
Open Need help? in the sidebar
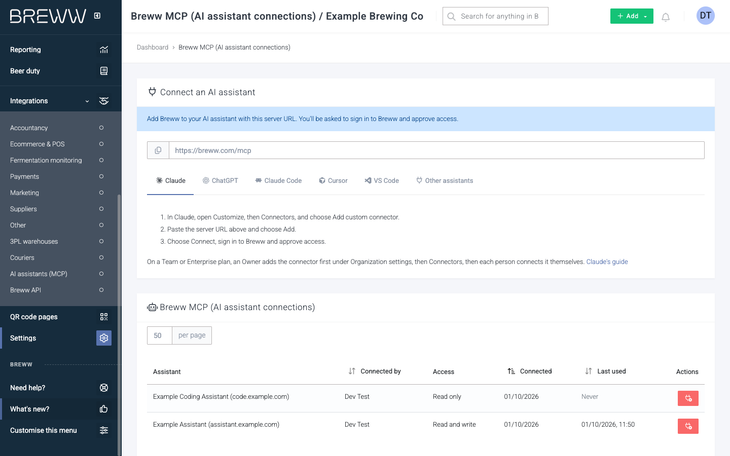(x=27, y=388)
